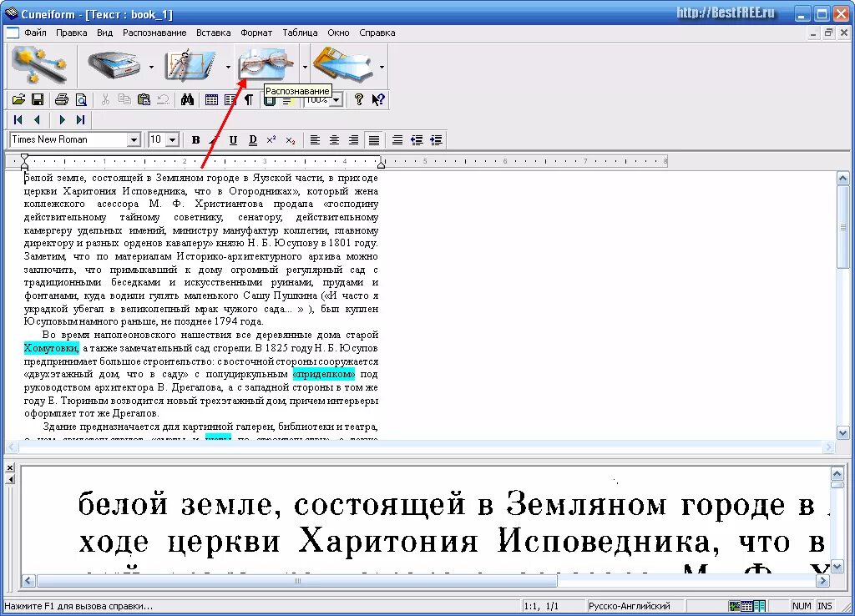The image size is (855, 616).
Task: Open the Распознавание menu
Action: [x=154, y=33]
